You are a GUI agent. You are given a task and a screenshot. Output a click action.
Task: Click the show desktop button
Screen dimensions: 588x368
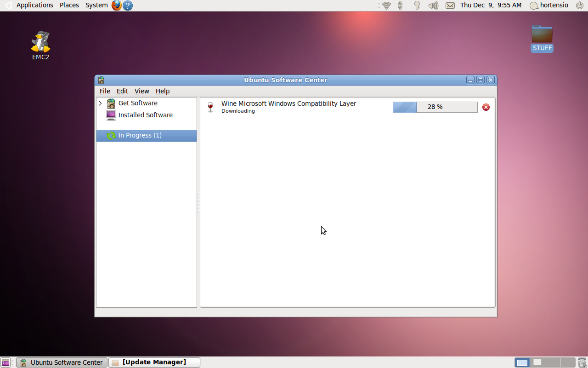(6, 362)
